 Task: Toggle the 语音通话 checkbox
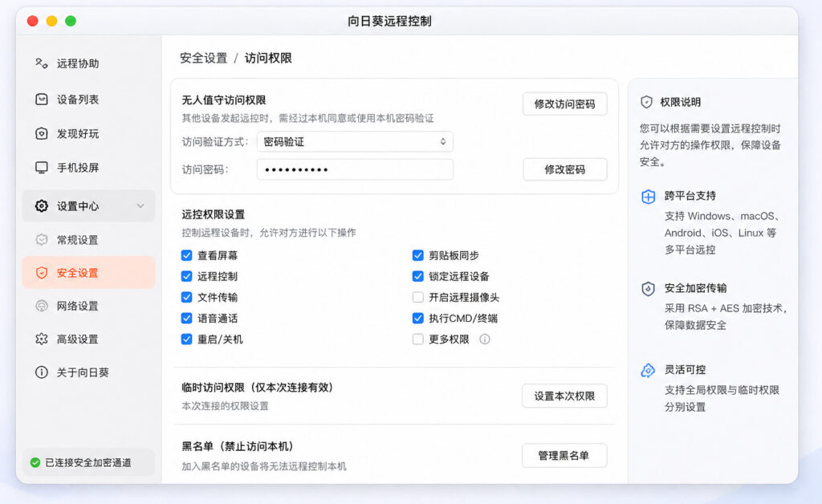pos(186,318)
